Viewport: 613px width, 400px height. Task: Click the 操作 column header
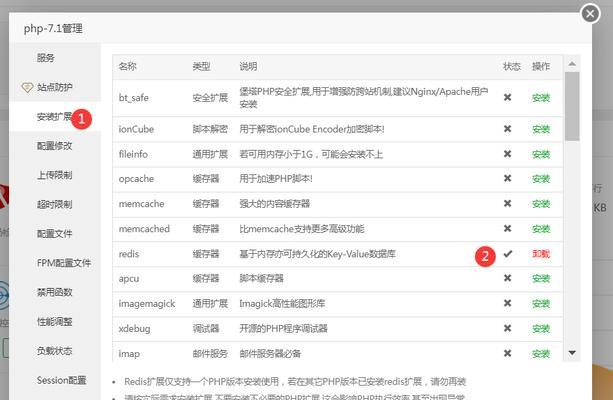pos(541,66)
